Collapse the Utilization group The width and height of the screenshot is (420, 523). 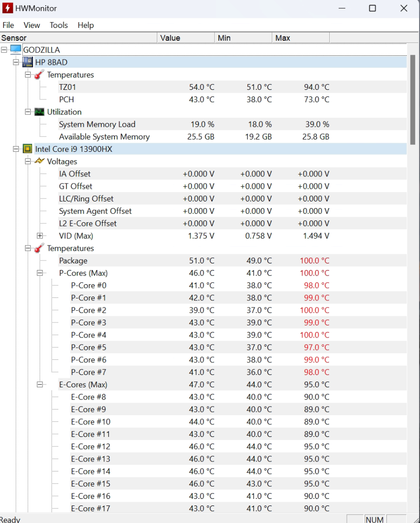[x=28, y=112]
